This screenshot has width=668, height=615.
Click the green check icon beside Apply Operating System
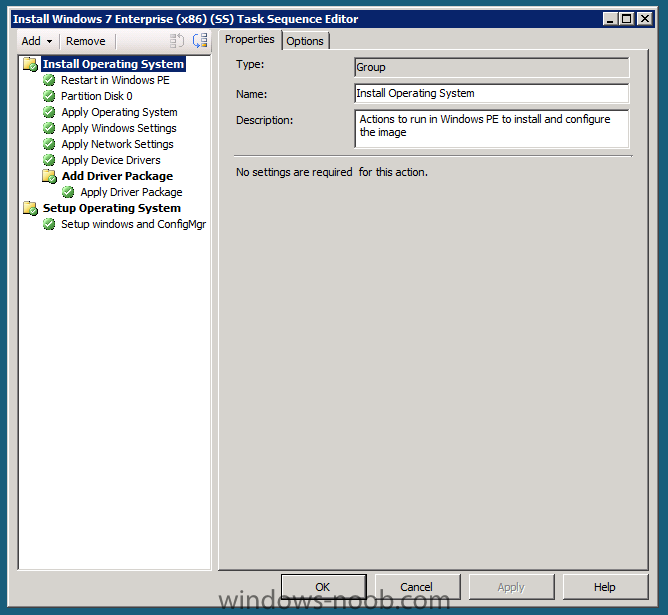point(49,112)
